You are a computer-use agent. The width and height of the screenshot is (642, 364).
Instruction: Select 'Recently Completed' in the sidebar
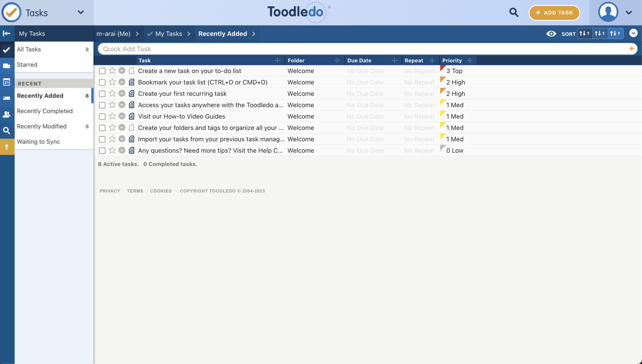(x=45, y=111)
